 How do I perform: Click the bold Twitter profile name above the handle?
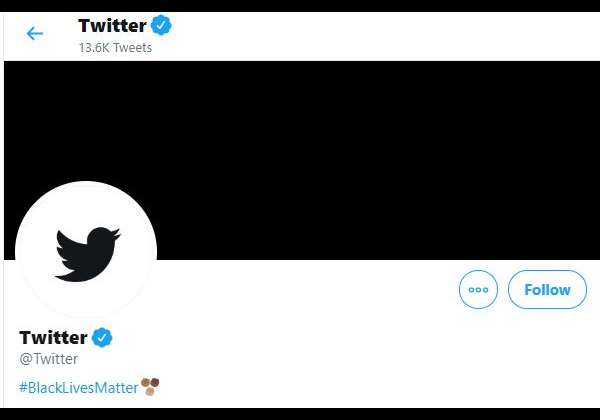53,337
